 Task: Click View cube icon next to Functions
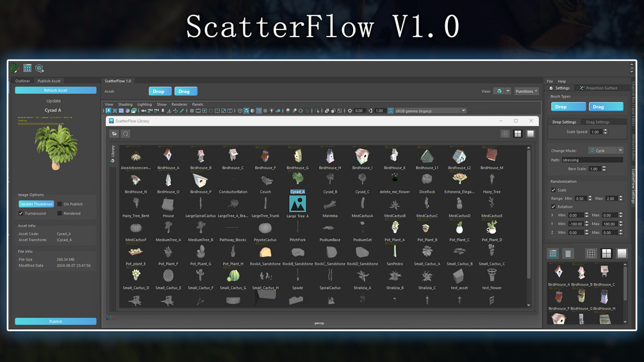499,91
